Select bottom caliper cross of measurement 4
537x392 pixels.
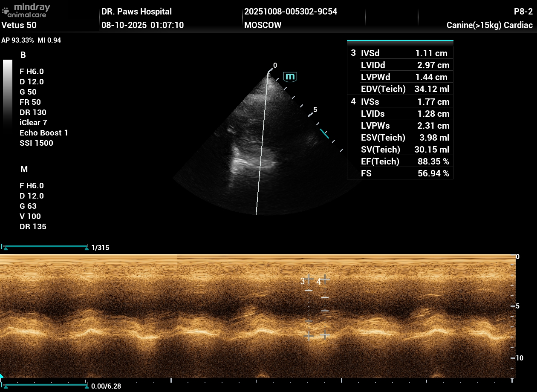[325, 335]
